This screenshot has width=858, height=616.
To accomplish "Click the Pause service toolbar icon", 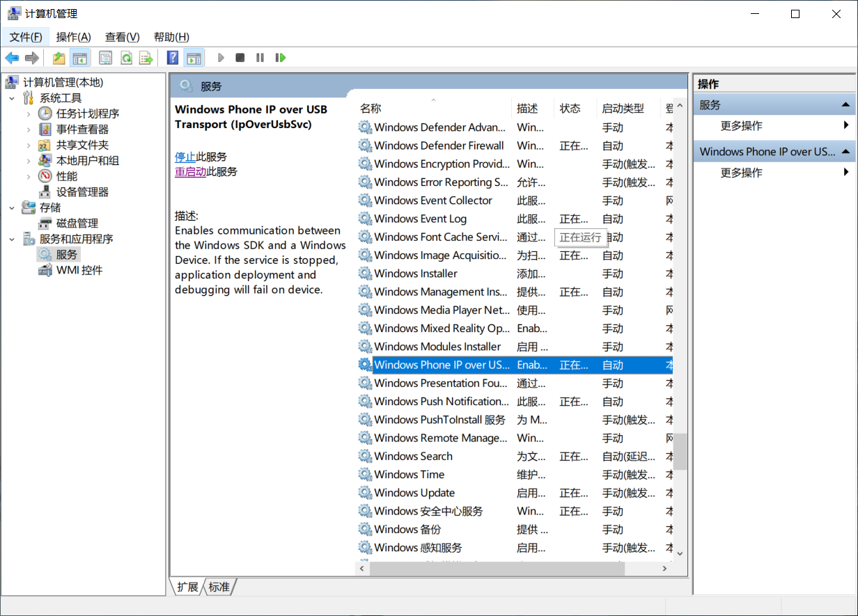I will tap(260, 58).
